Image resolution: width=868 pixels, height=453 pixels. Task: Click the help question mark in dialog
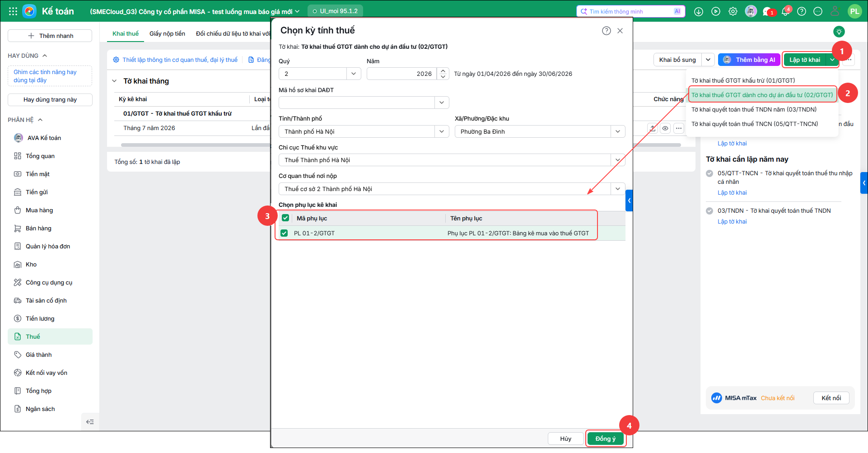point(607,31)
